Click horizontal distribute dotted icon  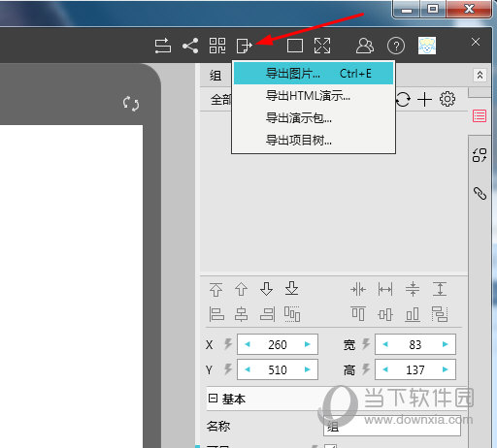(x=292, y=314)
